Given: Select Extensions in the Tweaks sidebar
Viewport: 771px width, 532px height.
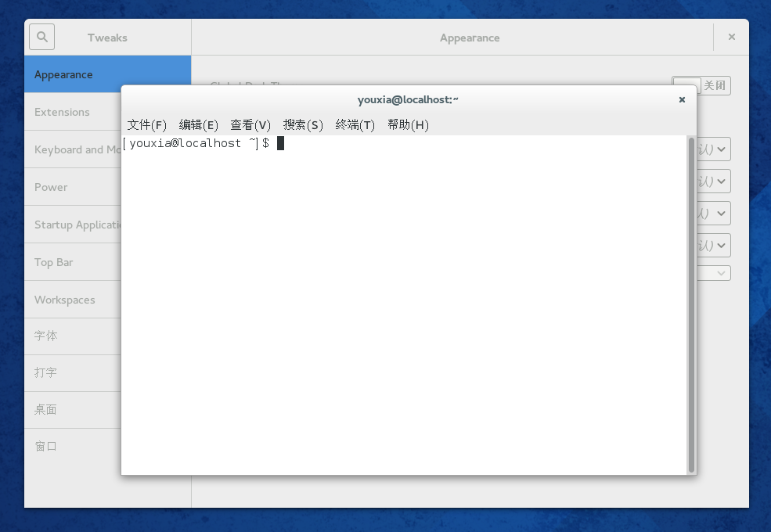Looking at the screenshot, I should pyautogui.click(x=73, y=112).
